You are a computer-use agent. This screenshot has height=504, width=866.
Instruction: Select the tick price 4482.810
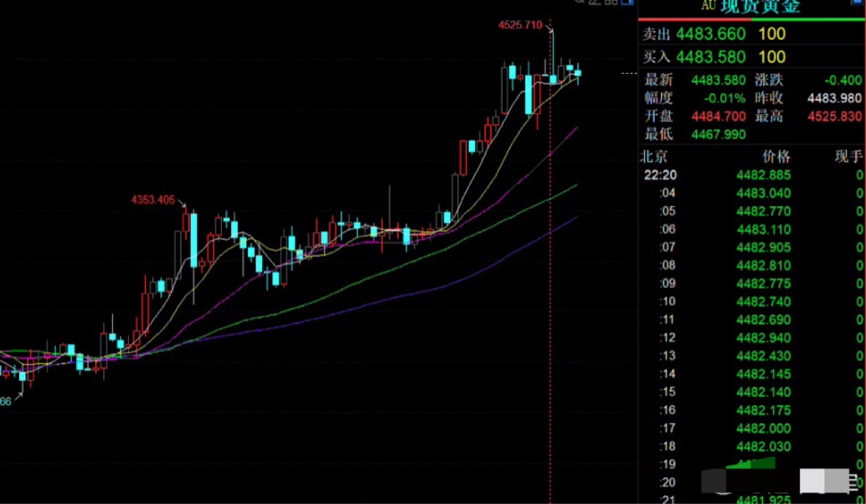[x=764, y=266]
